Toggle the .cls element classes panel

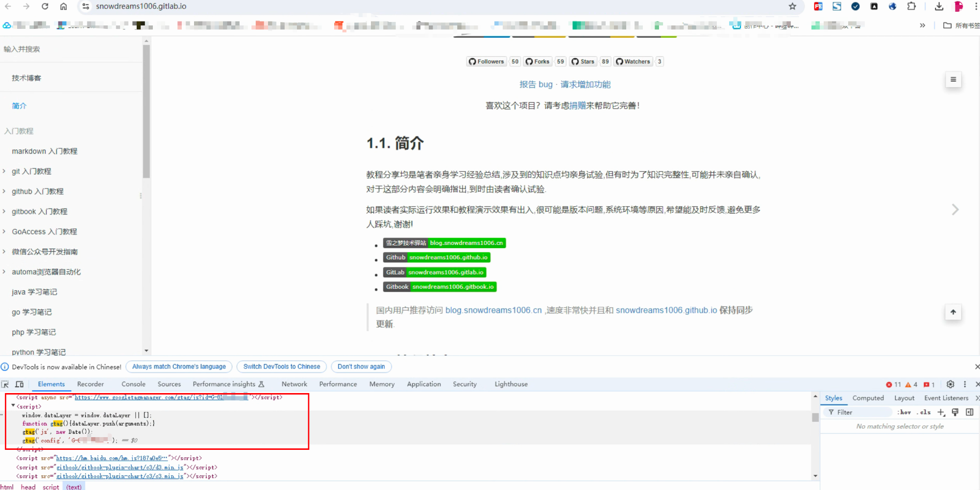(924, 412)
